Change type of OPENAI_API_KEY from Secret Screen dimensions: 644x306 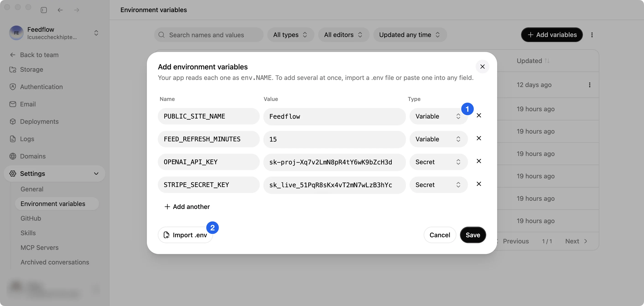coord(438,162)
